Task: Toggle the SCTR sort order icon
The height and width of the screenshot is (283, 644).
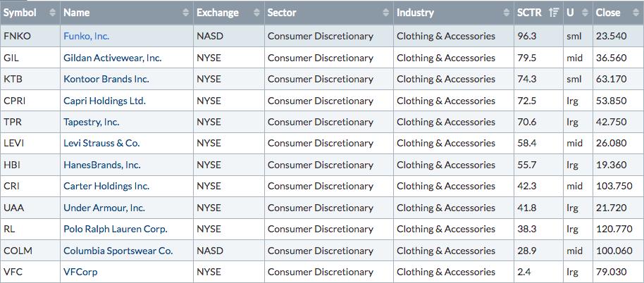Action: [554, 13]
